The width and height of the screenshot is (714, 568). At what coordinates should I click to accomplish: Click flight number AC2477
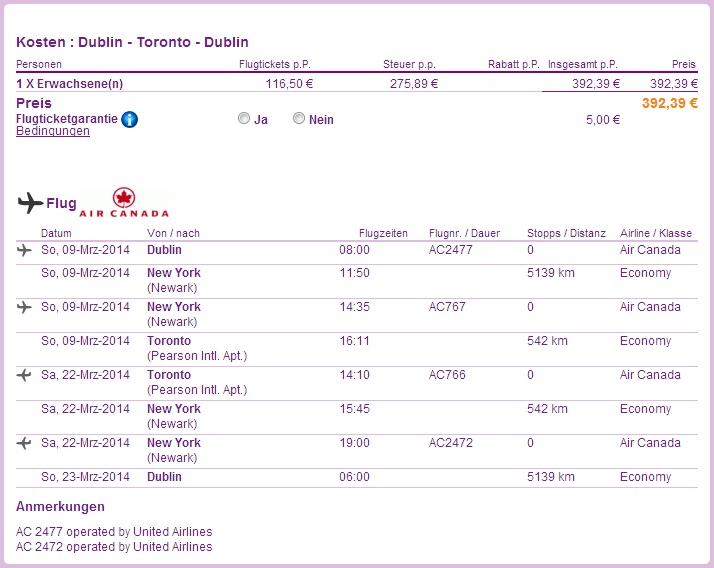451,250
